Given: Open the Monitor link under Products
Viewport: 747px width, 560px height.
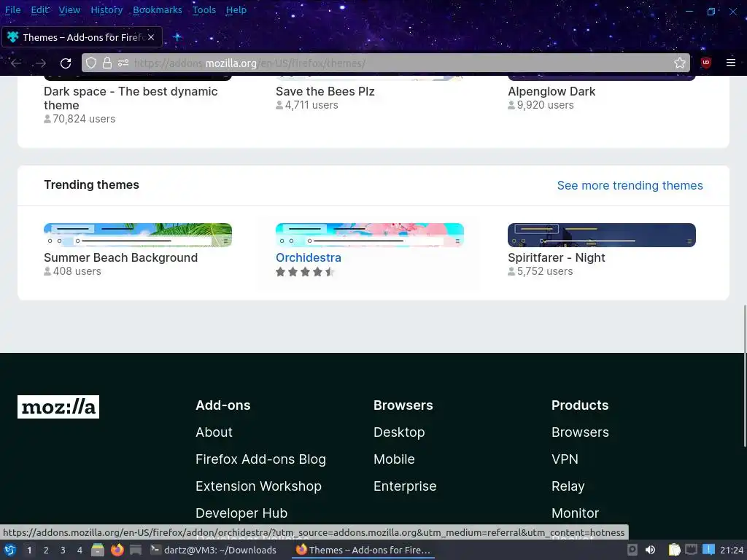Looking at the screenshot, I should [575, 513].
